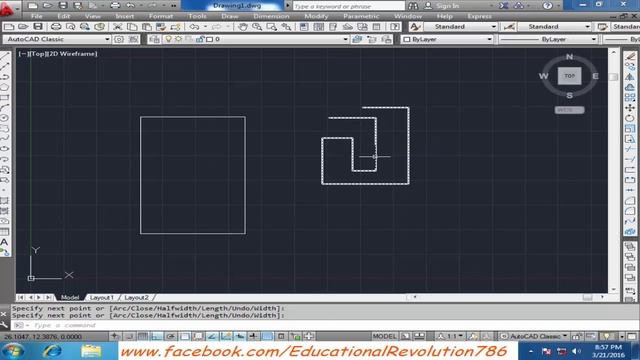Open the ByLayer color control dropdown
This screenshot has width=640, height=360.
(x=447, y=39)
